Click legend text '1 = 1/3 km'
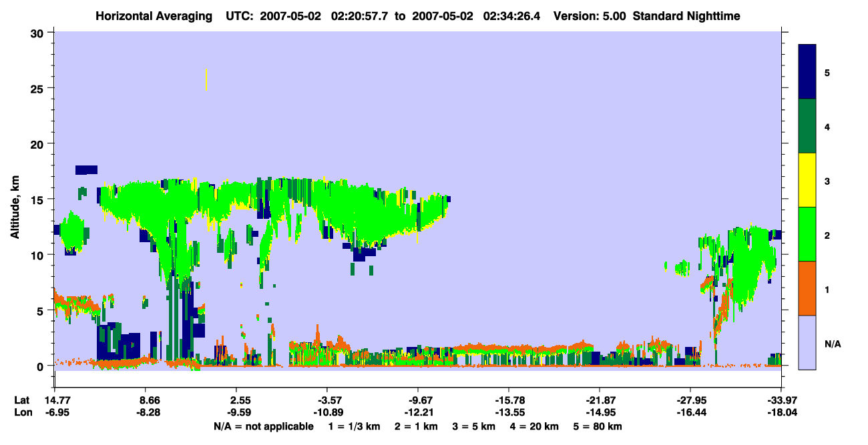The height and width of the screenshot is (445, 868). (x=354, y=426)
